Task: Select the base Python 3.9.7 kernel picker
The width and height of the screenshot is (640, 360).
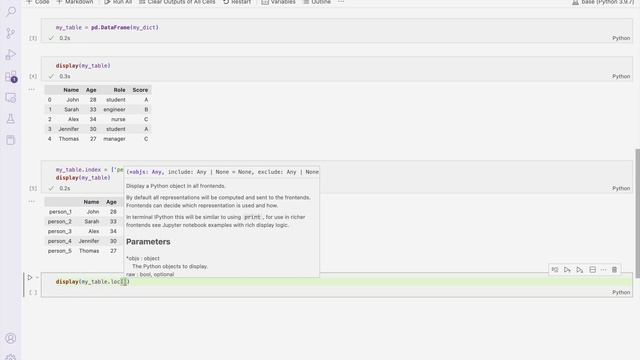Action: point(602,2)
